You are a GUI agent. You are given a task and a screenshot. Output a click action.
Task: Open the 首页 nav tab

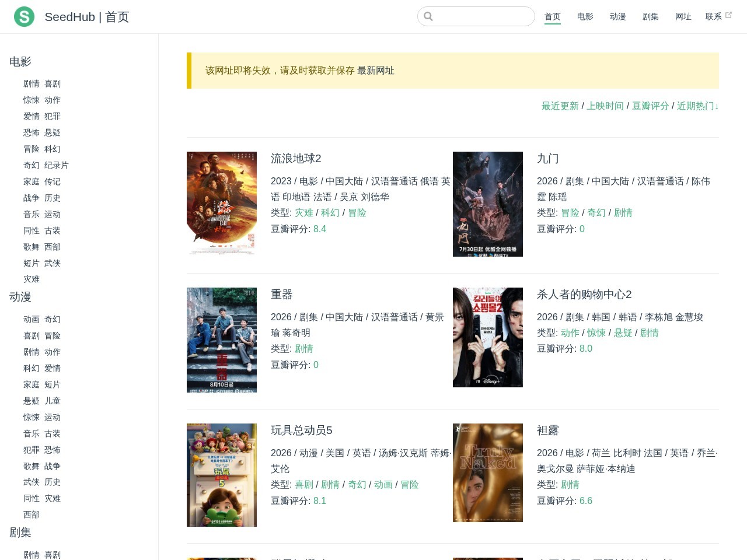pos(553,16)
